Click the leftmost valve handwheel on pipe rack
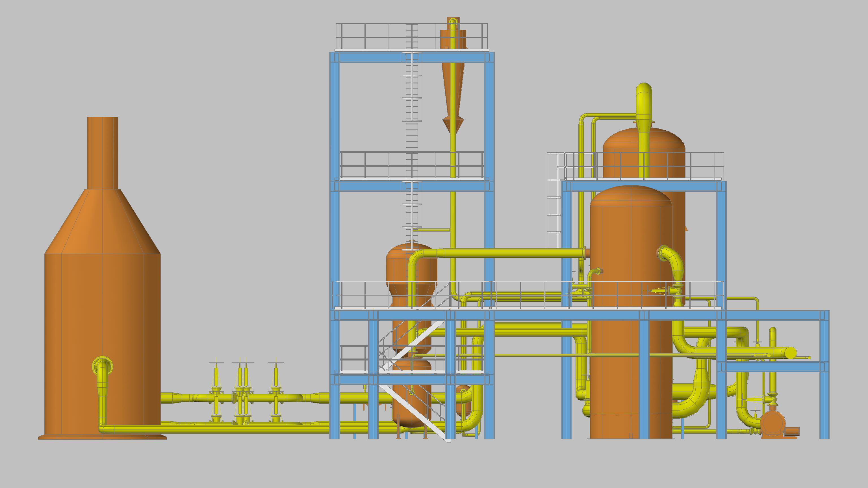Screen dimensions: 868x488 pos(216,363)
